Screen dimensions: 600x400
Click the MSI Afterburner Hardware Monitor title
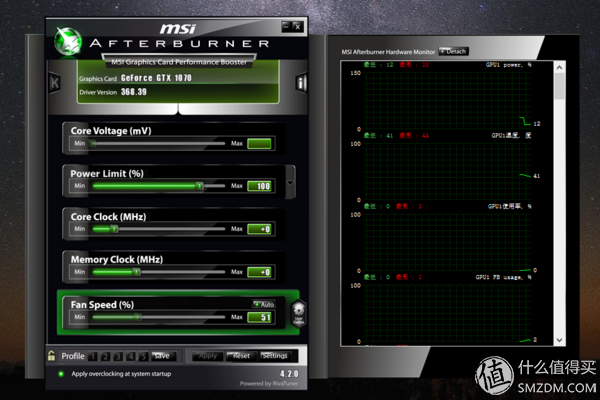388,52
